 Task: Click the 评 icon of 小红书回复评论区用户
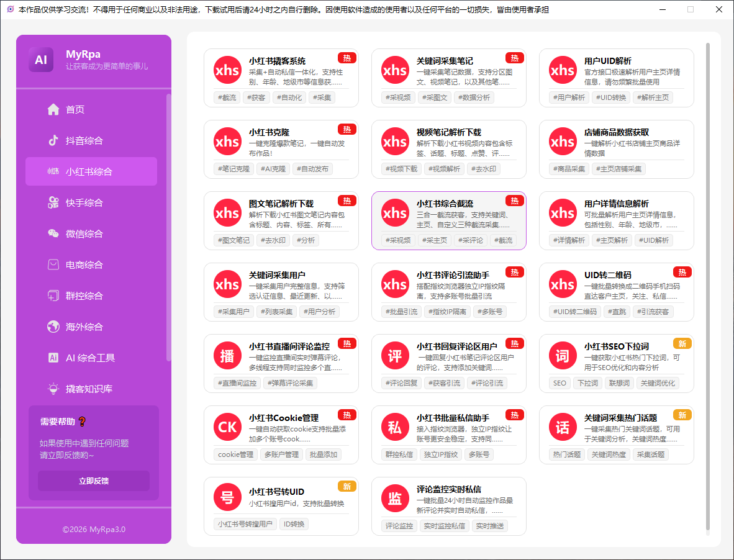tap(395, 356)
